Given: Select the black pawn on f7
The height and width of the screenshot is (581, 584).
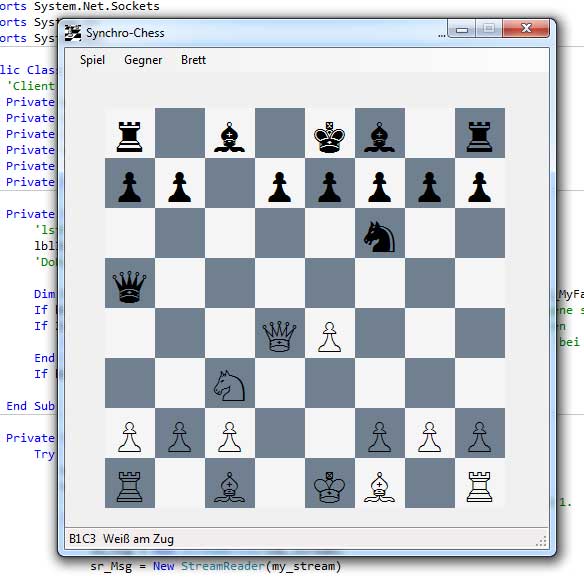Looking at the screenshot, I should pos(380,187).
